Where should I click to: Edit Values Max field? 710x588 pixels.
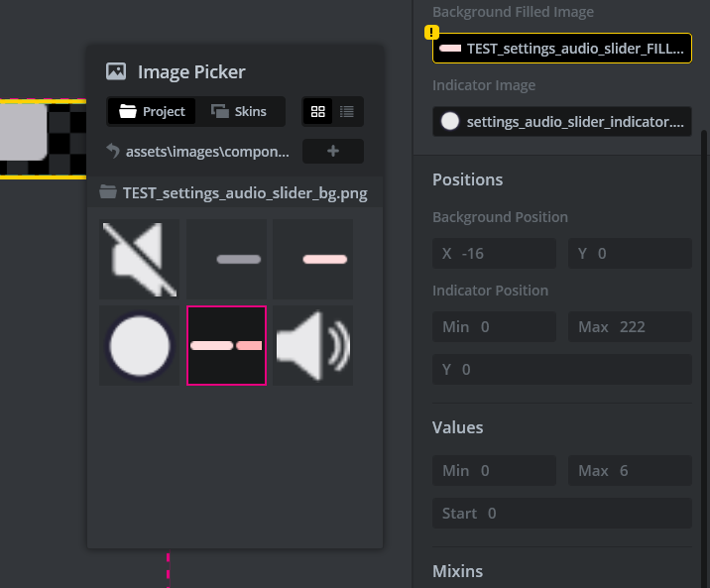pos(630,470)
